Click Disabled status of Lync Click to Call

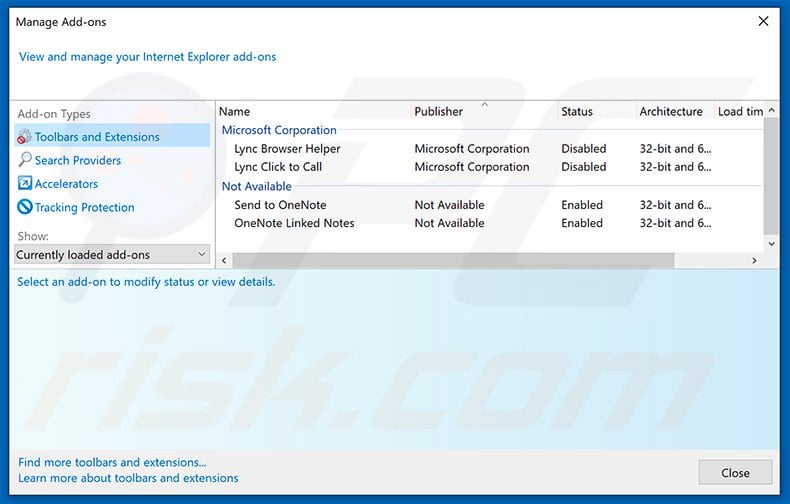(x=583, y=167)
